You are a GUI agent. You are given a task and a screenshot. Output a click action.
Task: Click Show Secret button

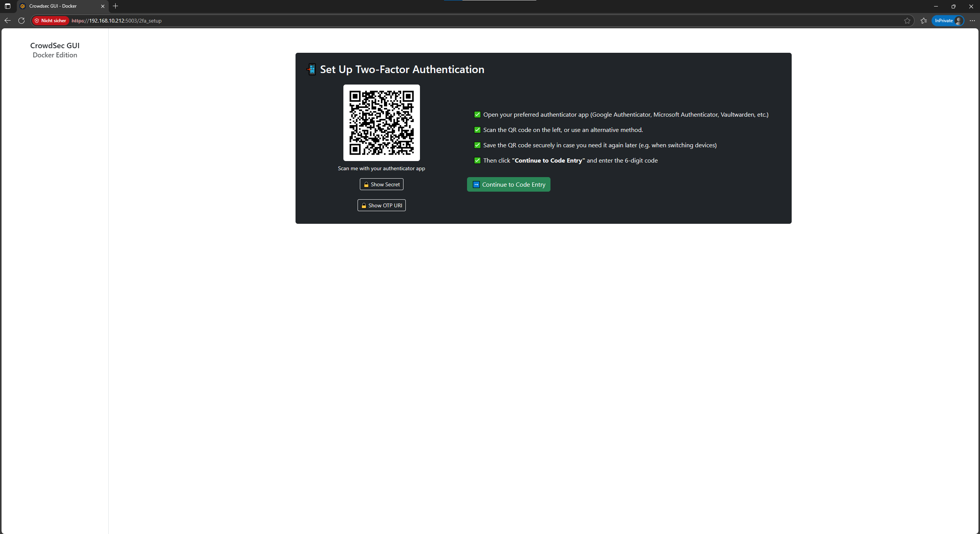pos(381,184)
